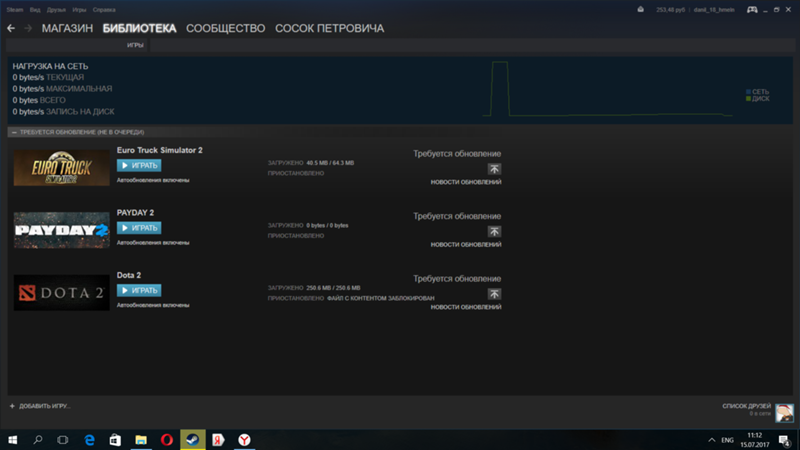The height and width of the screenshot is (450, 800).
Task: Open the СПИСОК ДРУЗЕЙ friends list
Action: (746, 406)
